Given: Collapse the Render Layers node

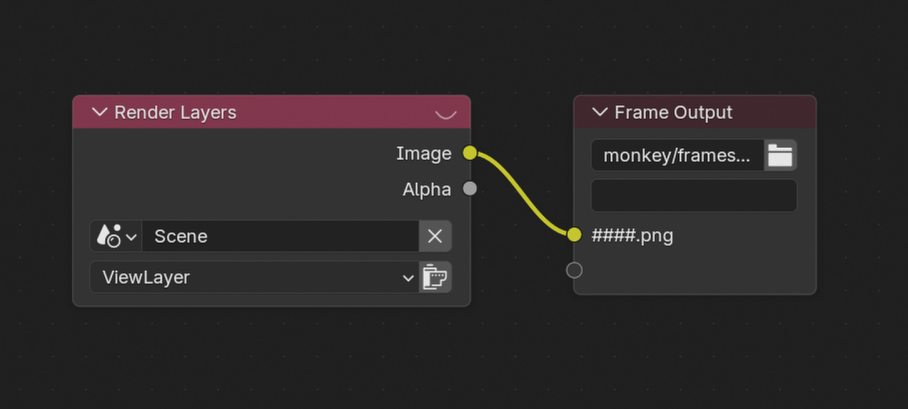Looking at the screenshot, I should [x=99, y=112].
